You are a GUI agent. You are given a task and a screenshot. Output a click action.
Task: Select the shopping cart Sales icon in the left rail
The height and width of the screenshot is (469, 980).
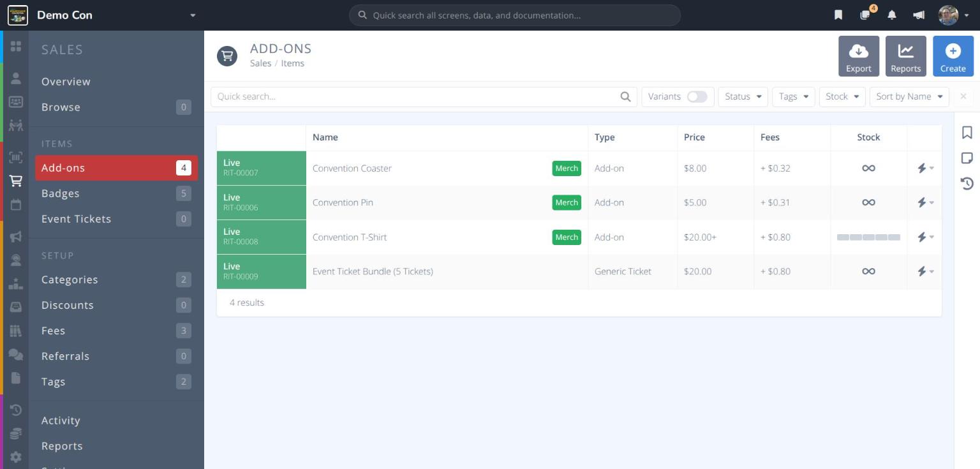coord(16,181)
